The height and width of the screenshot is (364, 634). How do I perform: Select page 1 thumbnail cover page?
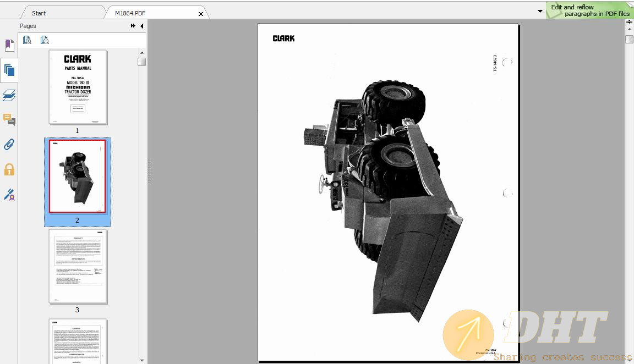(78, 87)
